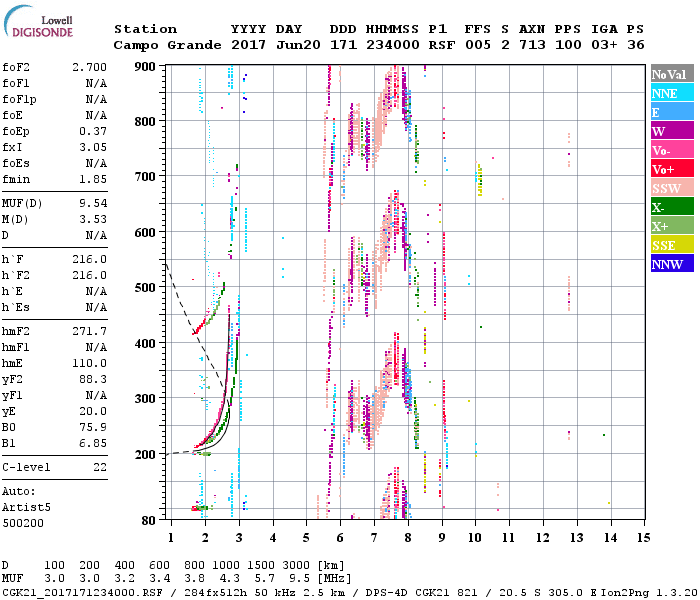The image size is (700, 600).
Task: Click the SSW light pink legend entry
Action: [x=669, y=188]
